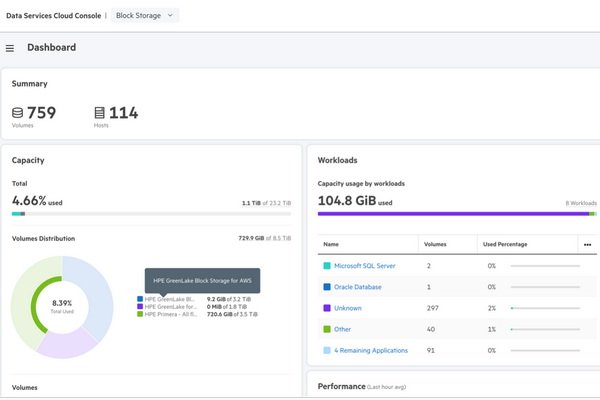
Task: Click the Volumes stack icon in Summary
Action: pos(18,113)
